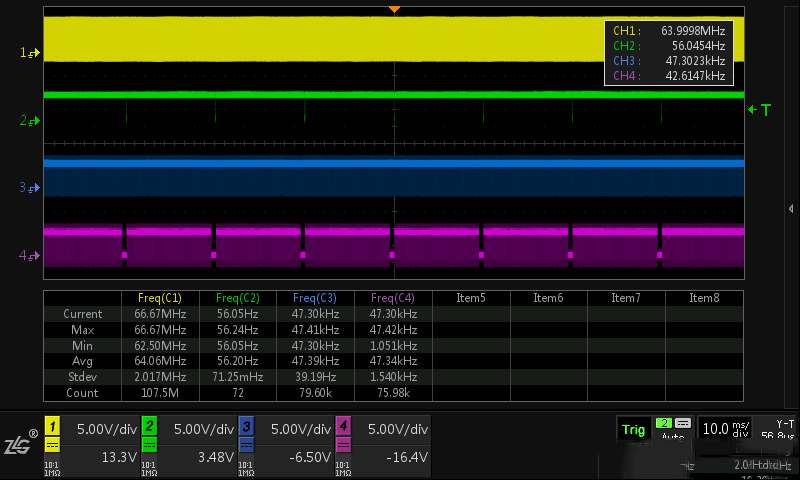Image resolution: width=800 pixels, height=480 pixels.
Task: Select channel 3 5.00V/div scale value
Action: pos(301,430)
